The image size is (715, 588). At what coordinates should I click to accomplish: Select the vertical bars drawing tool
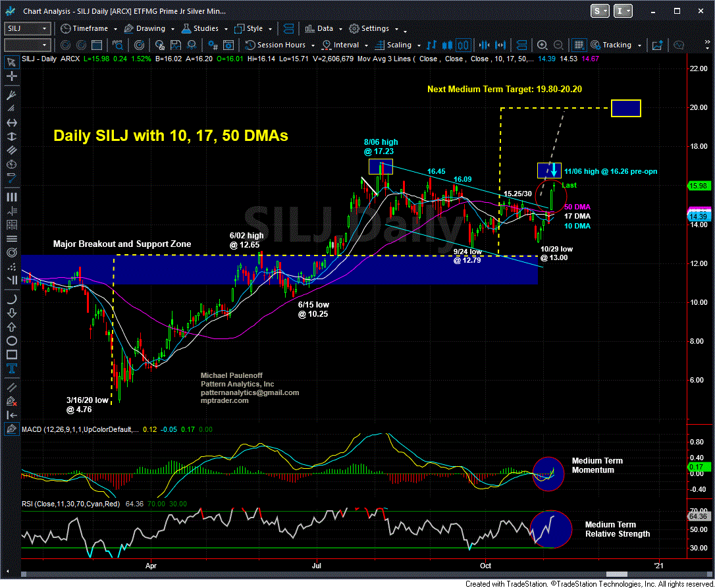tap(11, 197)
